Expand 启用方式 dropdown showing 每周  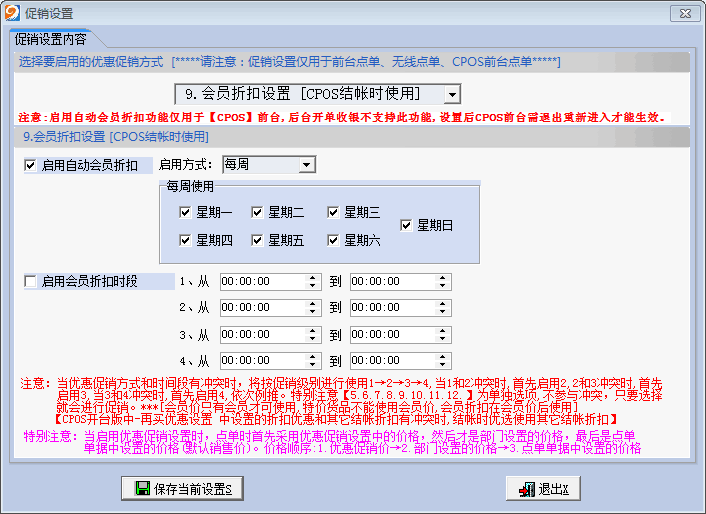click(307, 164)
